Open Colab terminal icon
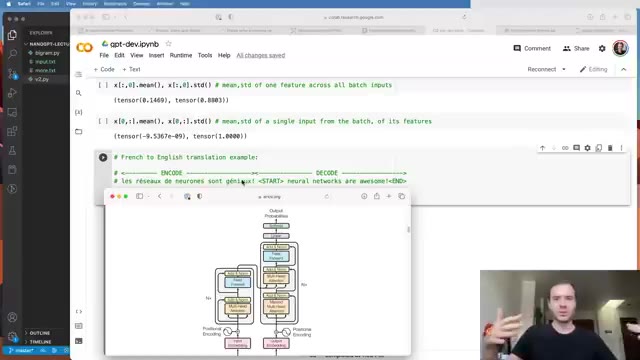This screenshot has width=640, height=360. tap(78, 341)
